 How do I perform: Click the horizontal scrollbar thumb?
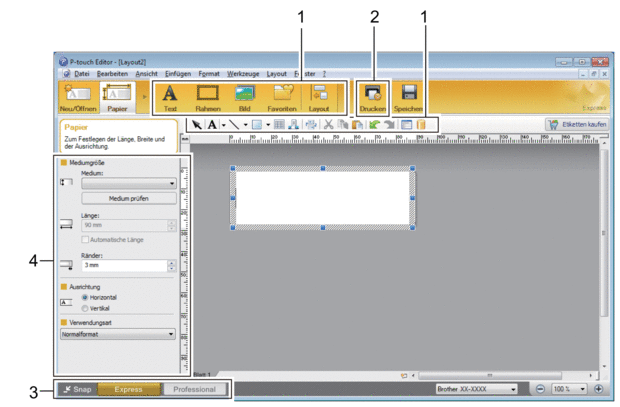[490, 375]
